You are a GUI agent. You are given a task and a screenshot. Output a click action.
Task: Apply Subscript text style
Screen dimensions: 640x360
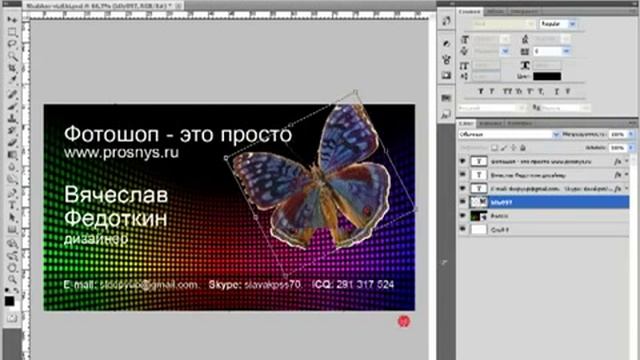(541, 91)
